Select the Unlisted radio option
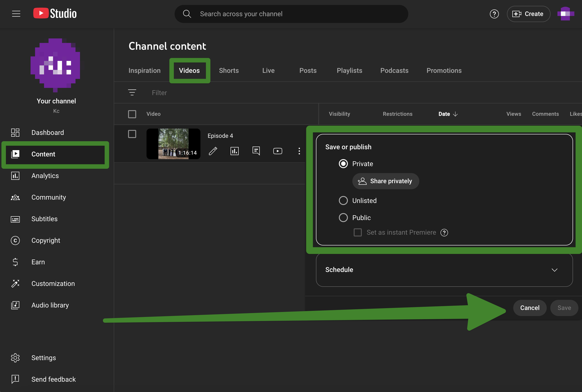Image resolution: width=582 pixels, height=392 pixels. coord(343,200)
